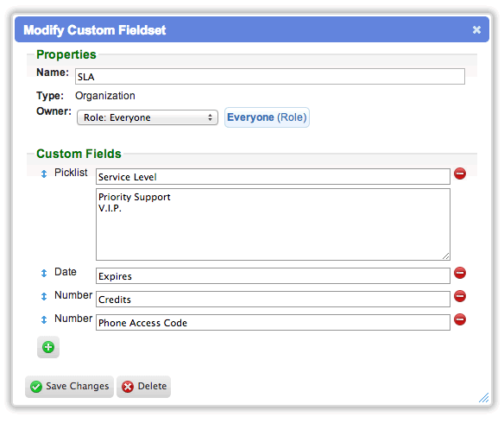Click reorder arrows beside Phone Access Code

click(44, 319)
